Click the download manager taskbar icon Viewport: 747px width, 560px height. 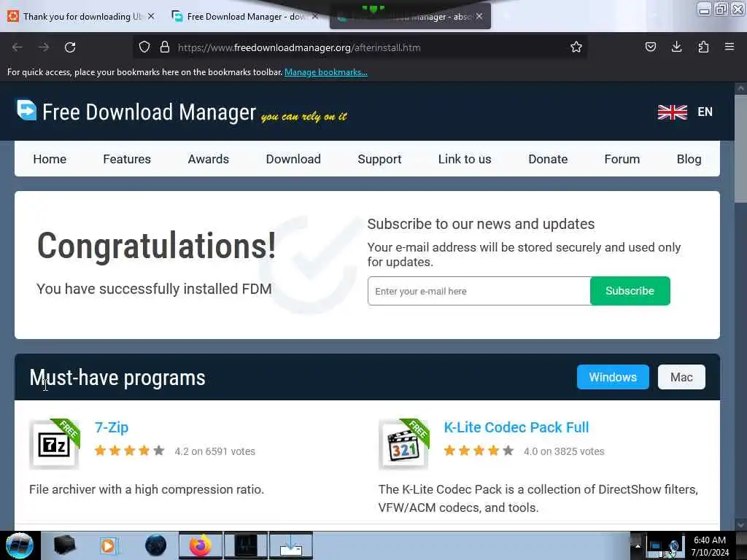[291, 545]
